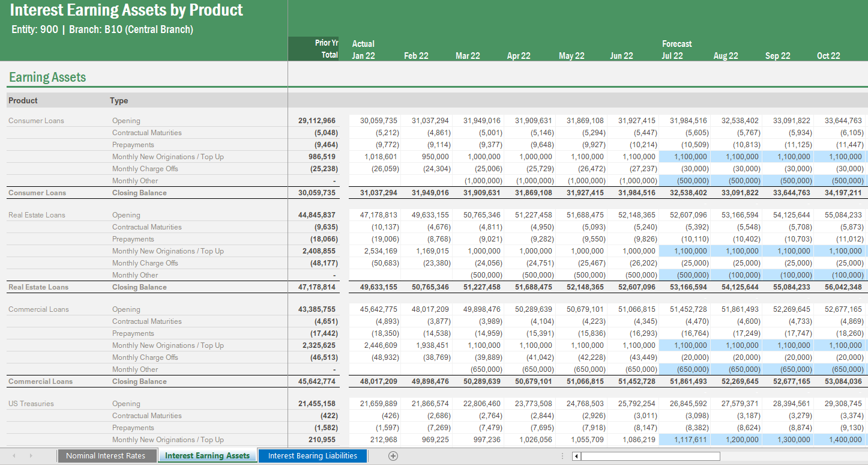Viewport: 868px width, 465px height.
Task: Click the three-dot handle beside the scrollbar
Action: 562,455
